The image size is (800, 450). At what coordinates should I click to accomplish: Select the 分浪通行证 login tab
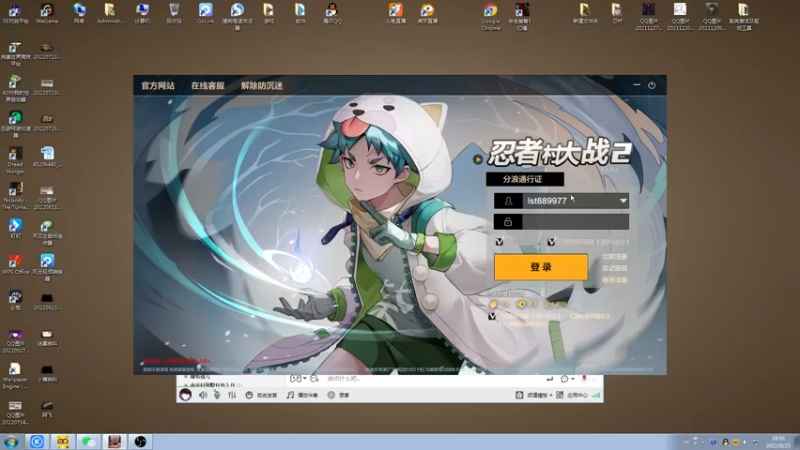[x=524, y=179]
